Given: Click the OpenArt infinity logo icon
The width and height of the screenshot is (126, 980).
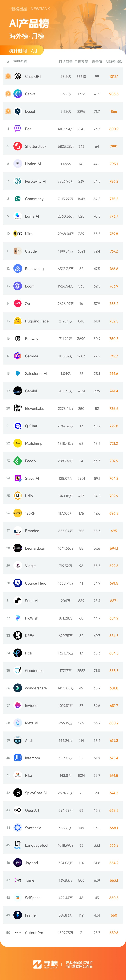Looking at the screenshot, I should (18, 810).
